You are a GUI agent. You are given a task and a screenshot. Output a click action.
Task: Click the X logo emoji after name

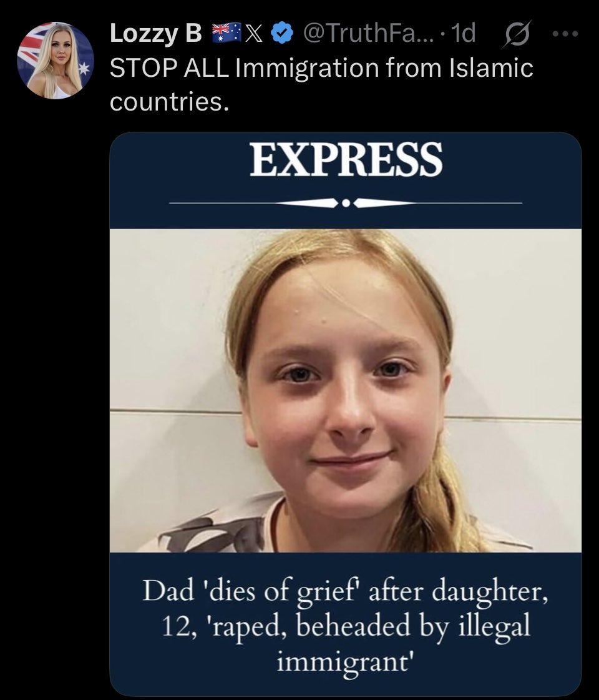click(254, 34)
